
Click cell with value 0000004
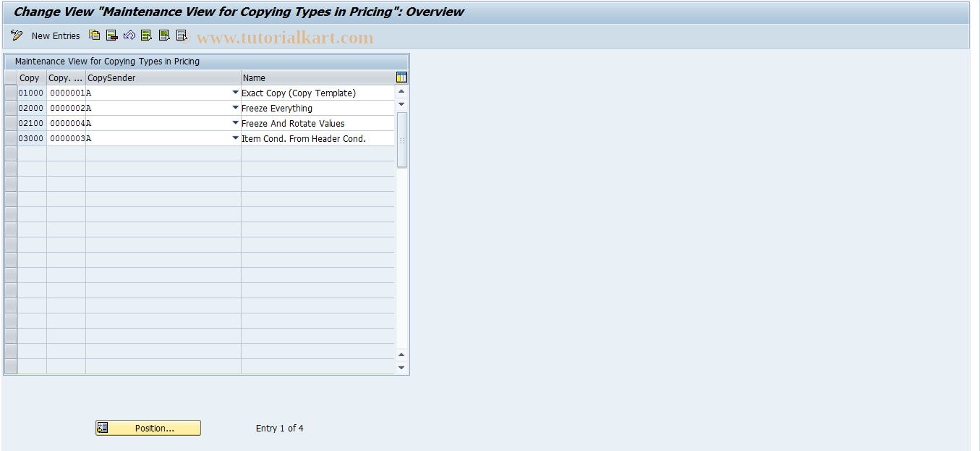(66, 123)
